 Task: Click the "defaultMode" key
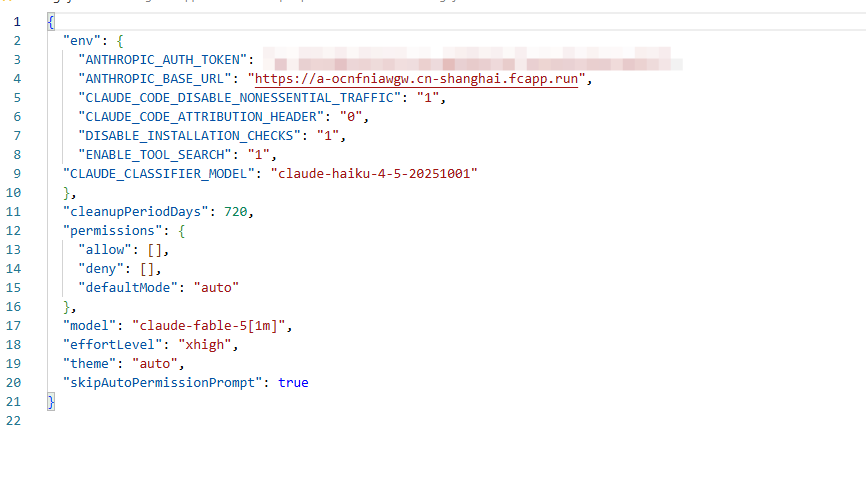pos(128,288)
